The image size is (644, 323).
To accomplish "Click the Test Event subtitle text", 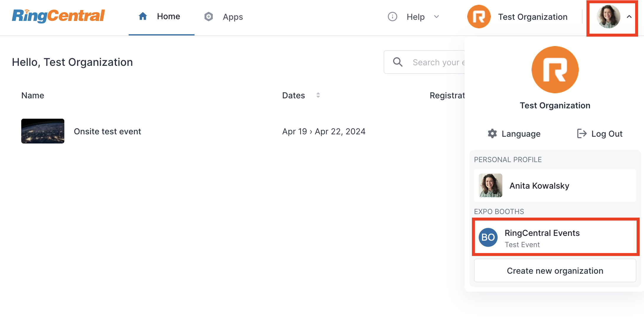I will coord(522,245).
